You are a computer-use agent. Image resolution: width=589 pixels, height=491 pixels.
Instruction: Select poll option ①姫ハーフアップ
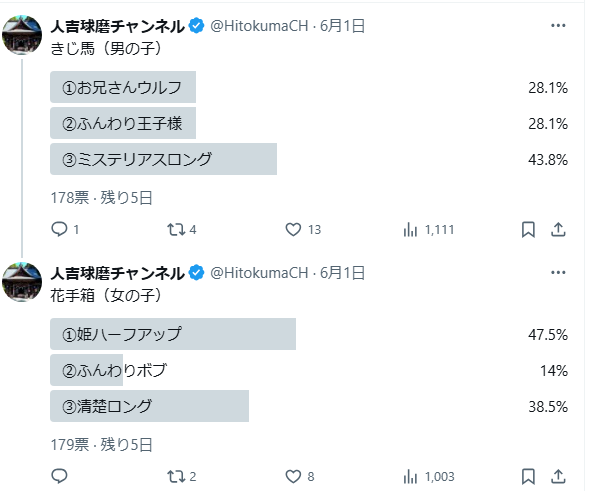click(309, 334)
